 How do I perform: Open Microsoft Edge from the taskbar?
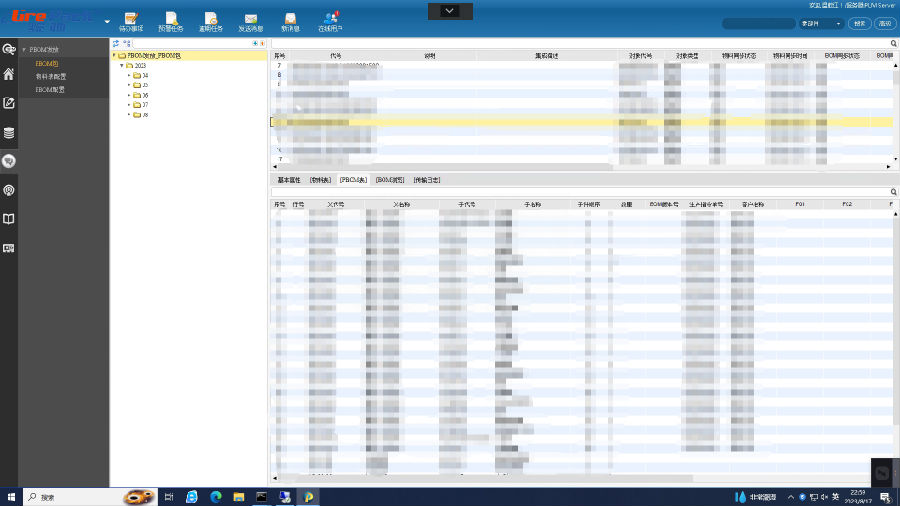click(x=191, y=496)
